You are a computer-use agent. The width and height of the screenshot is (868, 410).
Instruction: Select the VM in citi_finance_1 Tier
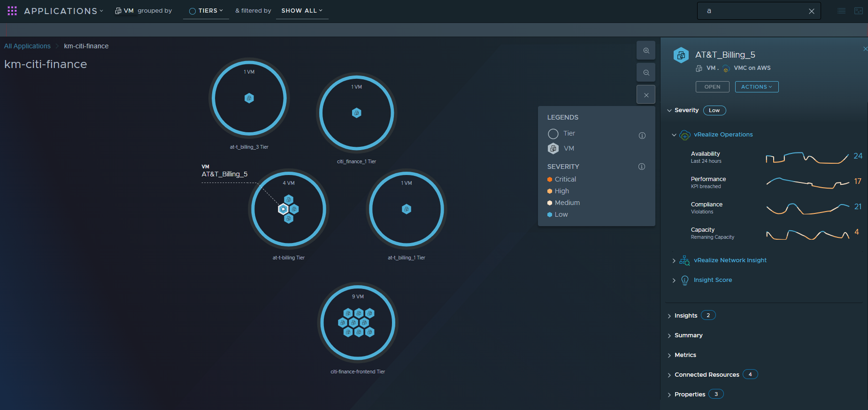click(357, 113)
